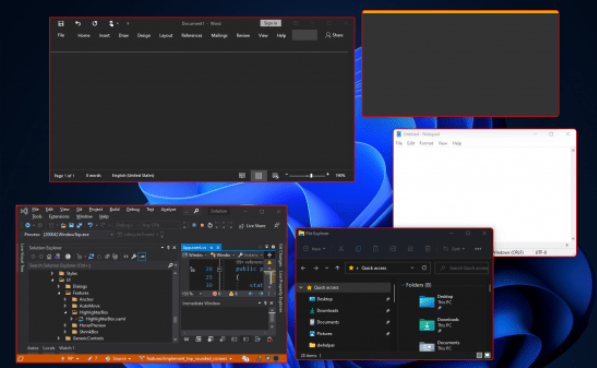This screenshot has height=368, width=597.
Task: Click the Refresh icon beside Quick access address
Action: tap(424, 268)
